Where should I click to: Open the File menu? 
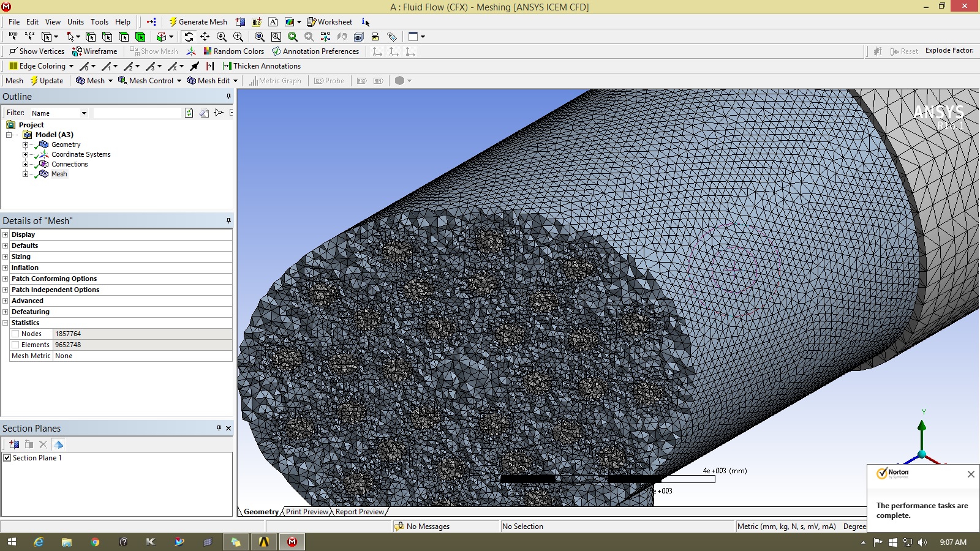coord(14,22)
